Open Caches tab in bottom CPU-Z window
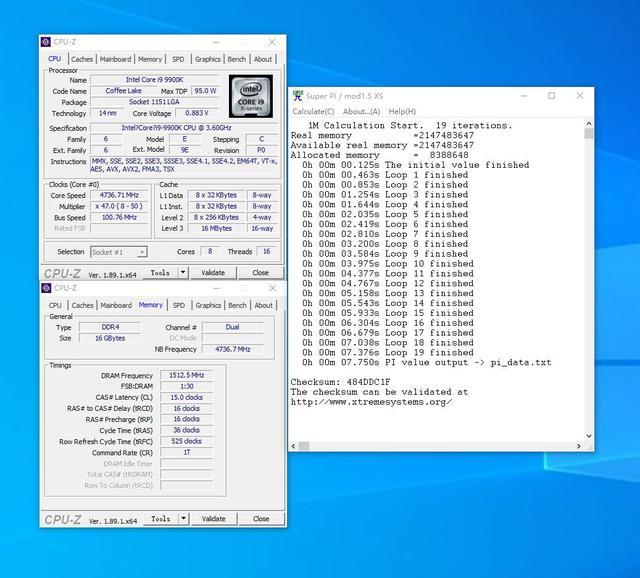Viewport: 640px width, 578px height. [82, 305]
